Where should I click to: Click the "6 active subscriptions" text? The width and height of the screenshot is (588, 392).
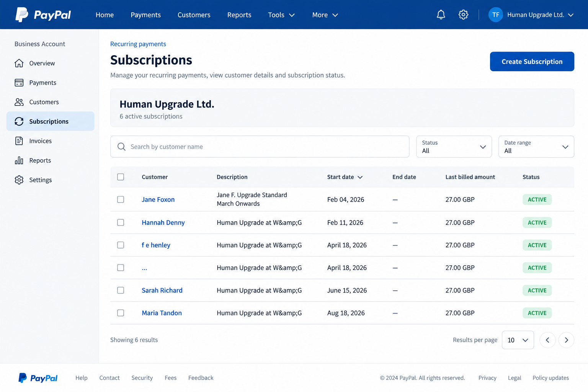pos(151,116)
